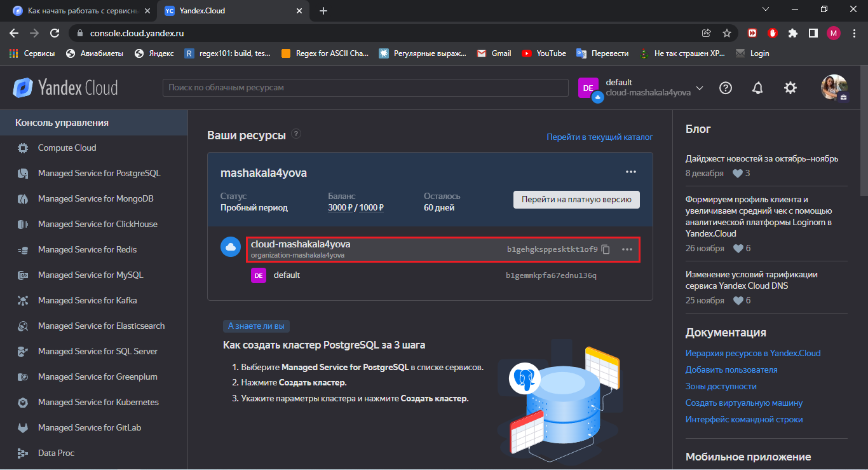The width and height of the screenshot is (868, 470).
Task: Click Перейти на платную версию button
Action: pos(576,199)
